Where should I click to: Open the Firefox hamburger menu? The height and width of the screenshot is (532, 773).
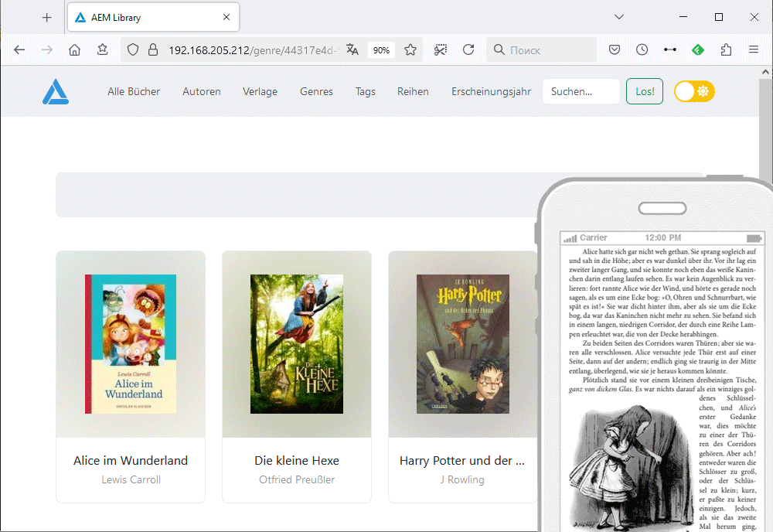pos(753,50)
